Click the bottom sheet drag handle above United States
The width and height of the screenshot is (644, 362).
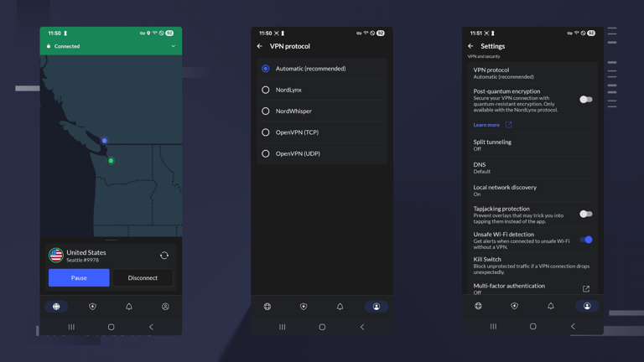point(111,240)
